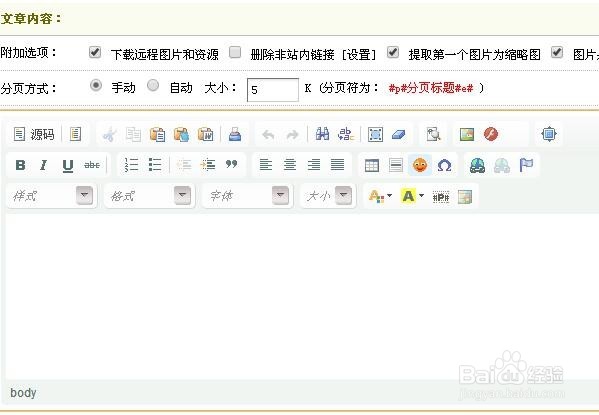Align text right
599x415 pixels.
(314, 165)
